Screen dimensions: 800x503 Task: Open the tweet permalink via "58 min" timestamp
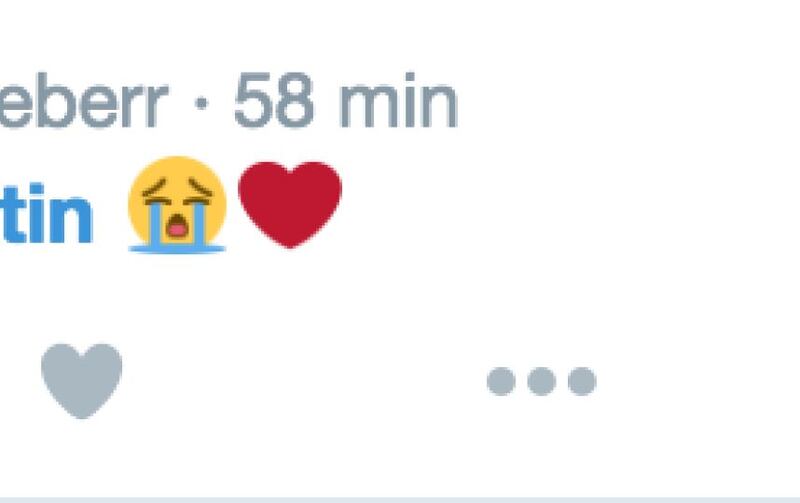point(345,100)
